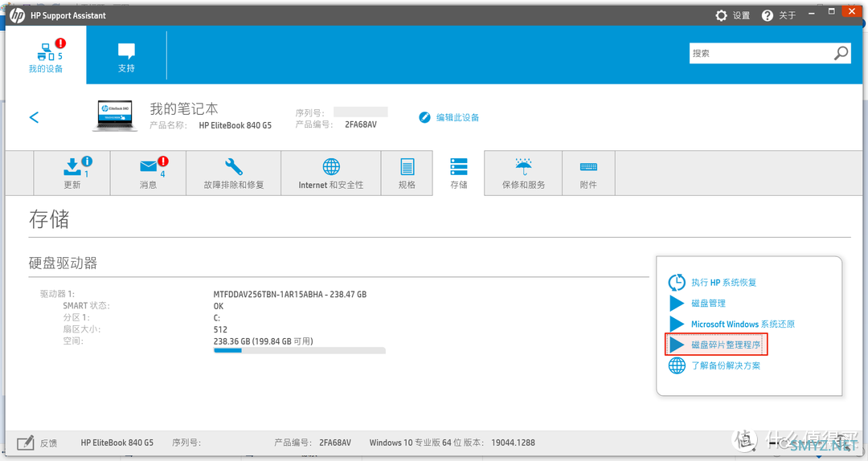Open the 更新 updates tab
This screenshot has height=461, width=868.
pos(72,173)
